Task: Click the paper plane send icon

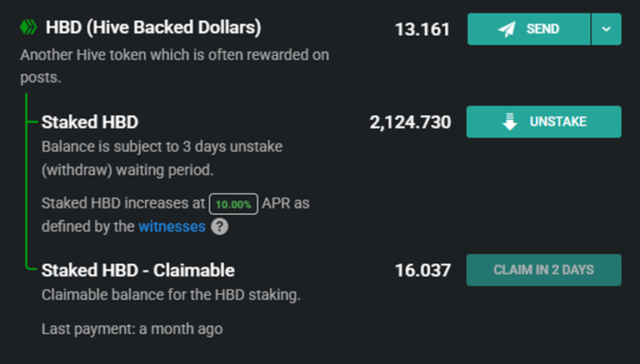Action: coord(507,29)
